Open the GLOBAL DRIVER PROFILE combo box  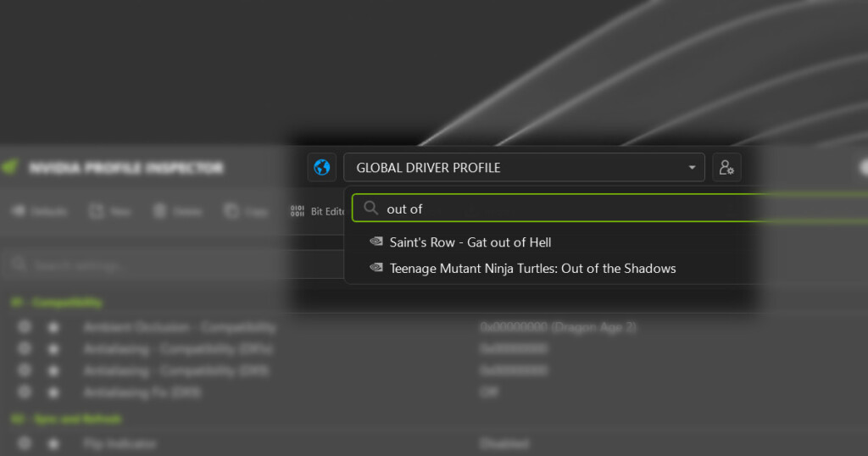(524, 167)
